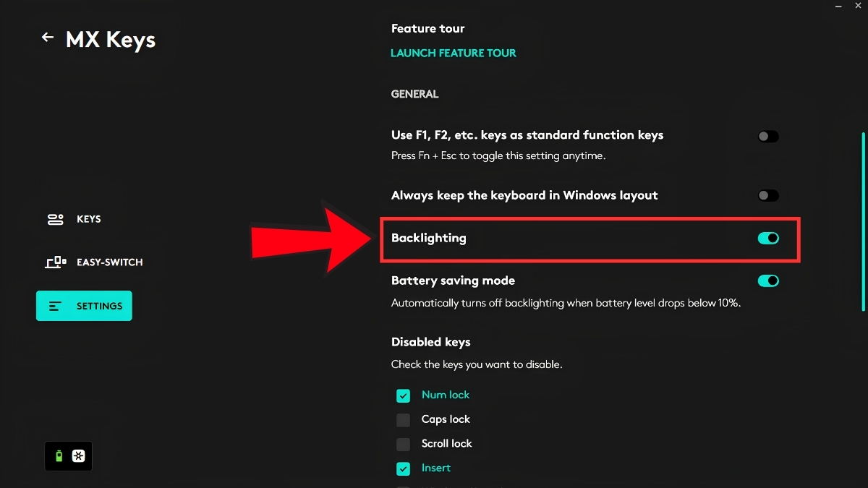Viewport: 868px width, 488px height.
Task: Enable always keep Windows layout switch
Action: click(x=768, y=195)
